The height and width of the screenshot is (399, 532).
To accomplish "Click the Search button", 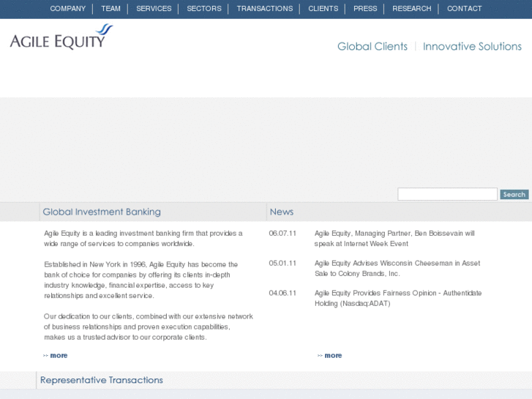I will [x=514, y=195].
